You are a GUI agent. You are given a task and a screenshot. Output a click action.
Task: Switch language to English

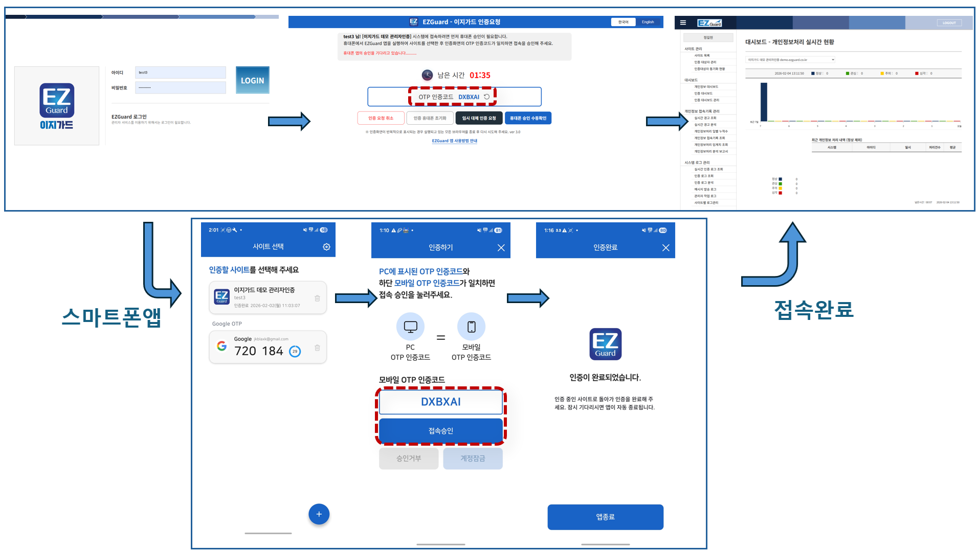click(x=648, y=22)
